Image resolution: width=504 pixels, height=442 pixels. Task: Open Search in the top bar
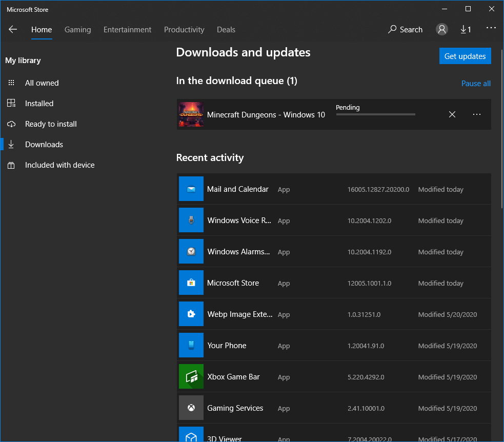(x=405, y=29)
